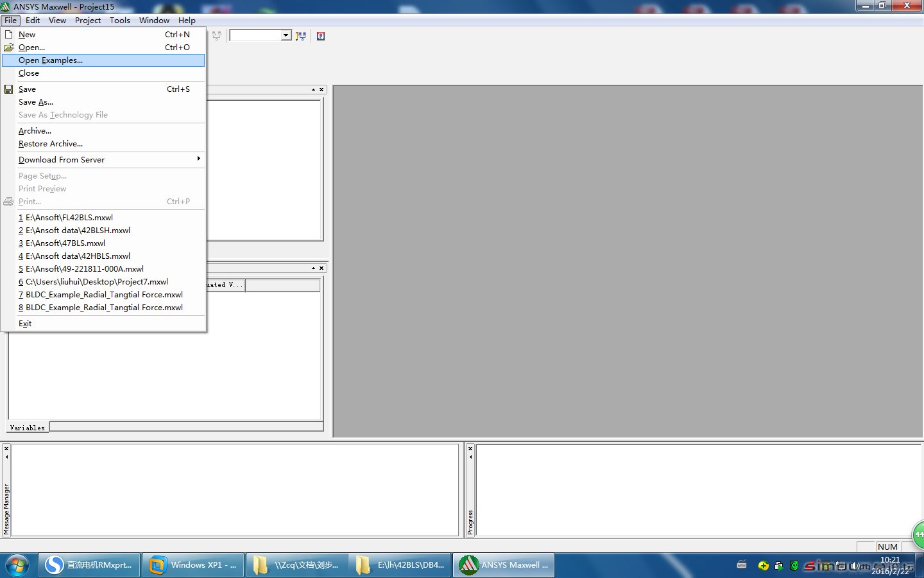Viewport: 924px width, 578px height.
Task: Collapse the properties panel arrow
Action: click(x=313, y=268)
